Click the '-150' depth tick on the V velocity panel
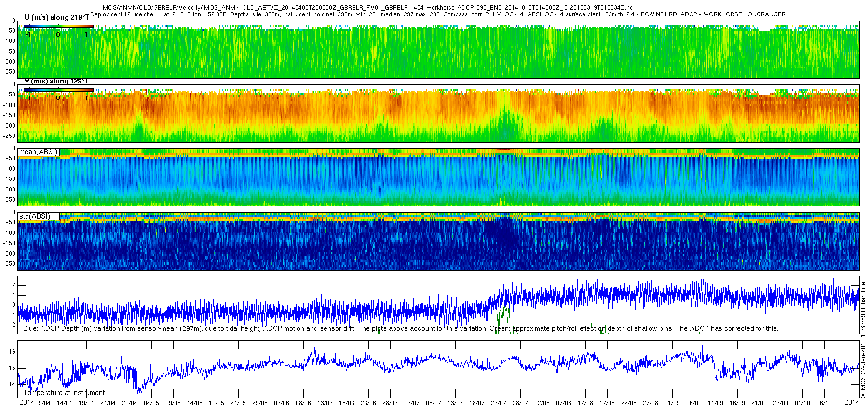 (10, 115)
